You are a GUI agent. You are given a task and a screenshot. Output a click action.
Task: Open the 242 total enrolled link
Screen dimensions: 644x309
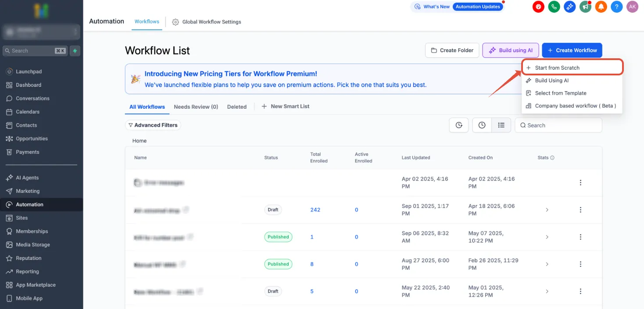(x=315, y=210)
